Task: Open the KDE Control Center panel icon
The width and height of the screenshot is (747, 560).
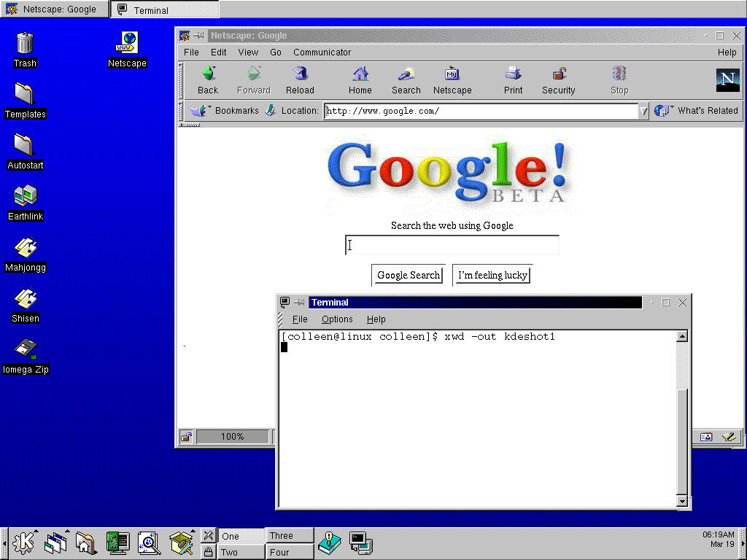Action: click(117, 542)
